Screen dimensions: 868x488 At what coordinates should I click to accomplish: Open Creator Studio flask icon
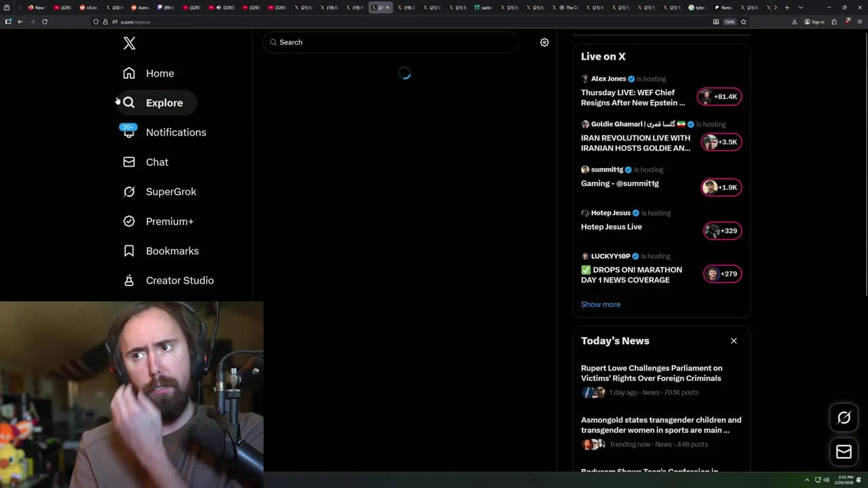click(129, 281)
